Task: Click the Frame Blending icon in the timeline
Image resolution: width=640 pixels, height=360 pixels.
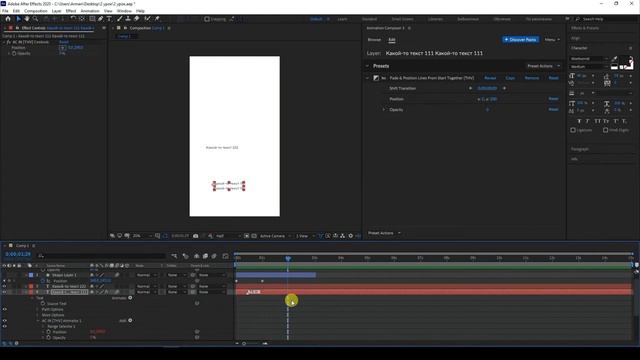Action: coord(205,256)
